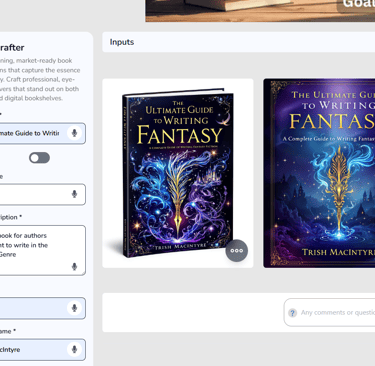Viewport: 375px width, 366px height.
Task: Click the 'Any comments or questions' input
Action: pos(329,312)
